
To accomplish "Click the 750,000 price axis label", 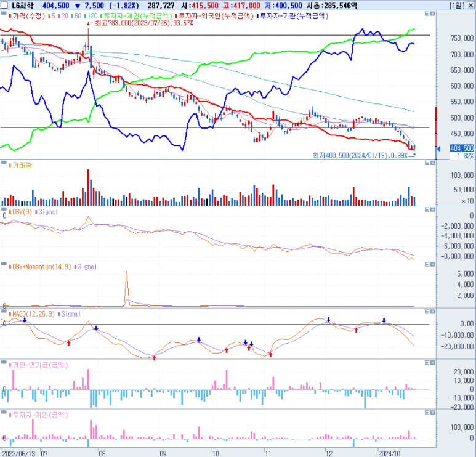I will click(462, 38).
